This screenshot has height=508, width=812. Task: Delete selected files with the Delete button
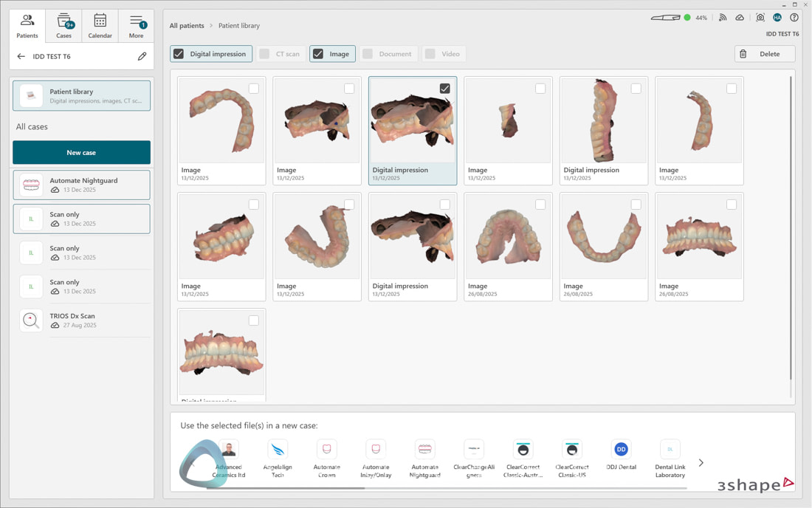(x=765, y=53)
